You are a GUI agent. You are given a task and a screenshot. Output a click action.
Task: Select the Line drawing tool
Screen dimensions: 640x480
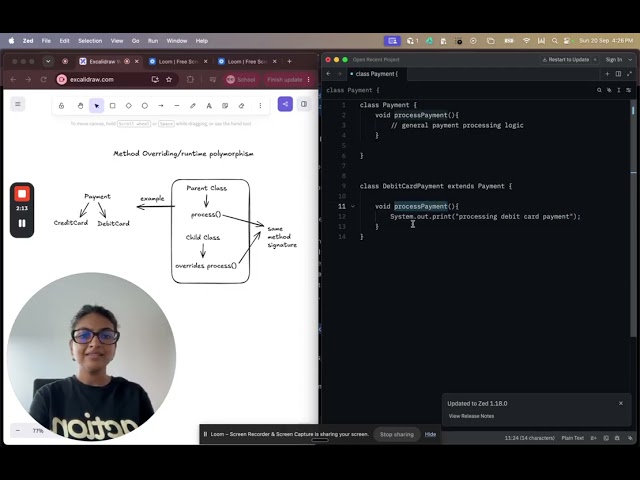177,106
